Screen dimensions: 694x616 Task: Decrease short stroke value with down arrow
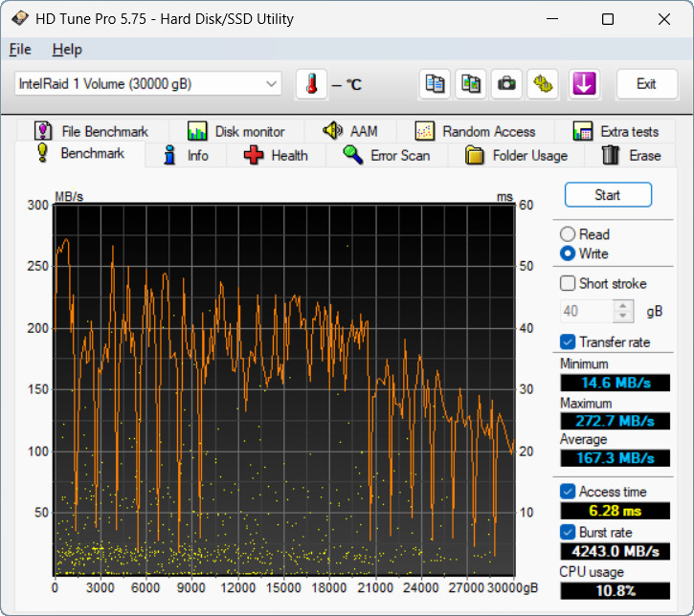623,317
